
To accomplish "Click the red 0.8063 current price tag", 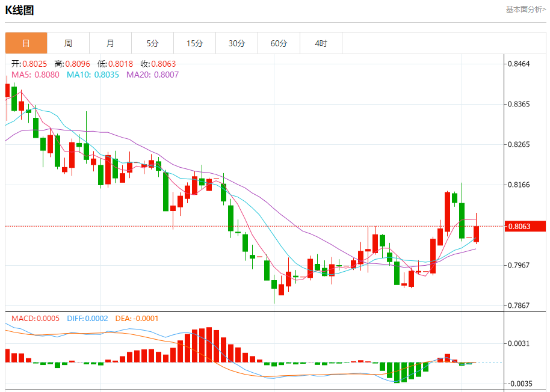I will pyautogui.click(x=525, y=226).
